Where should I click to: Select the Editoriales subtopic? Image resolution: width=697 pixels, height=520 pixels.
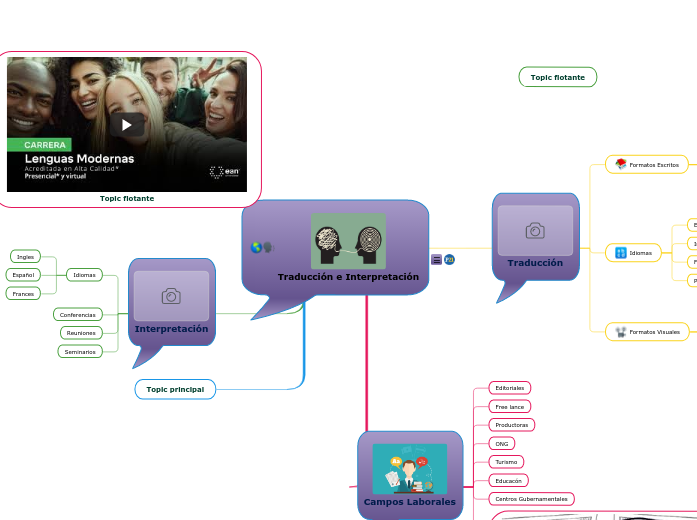pyautogui.click(x=510, y=388)
